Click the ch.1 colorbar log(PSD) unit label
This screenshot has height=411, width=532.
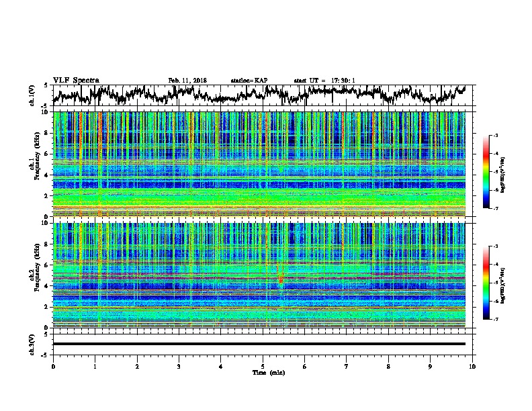click(503, 175)
